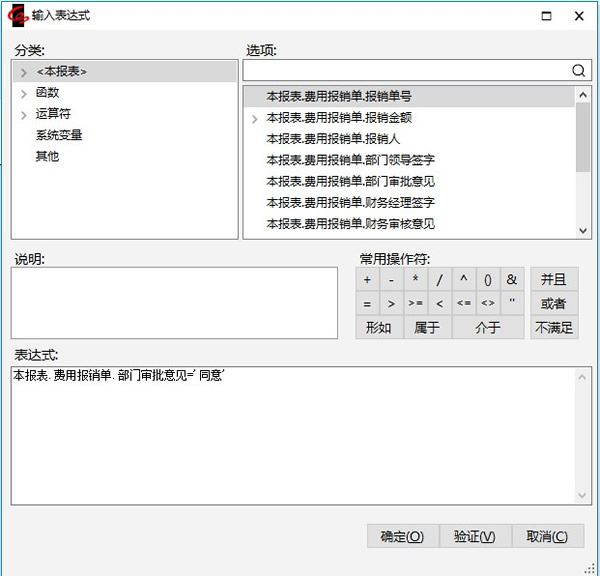Expand the 报销金额 option arrow
600x576 pixels.
point(254,118)
